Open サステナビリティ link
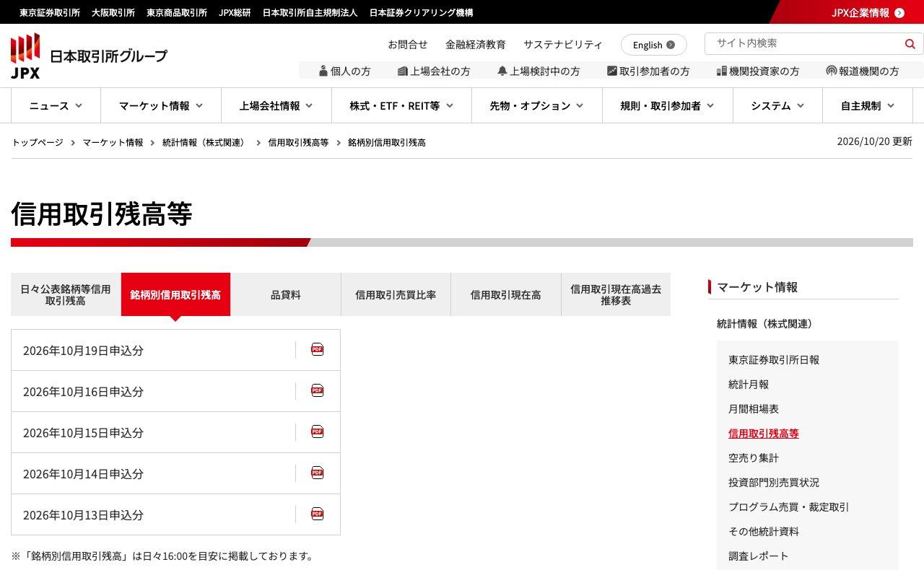The image size is (924, 570). 563,45
